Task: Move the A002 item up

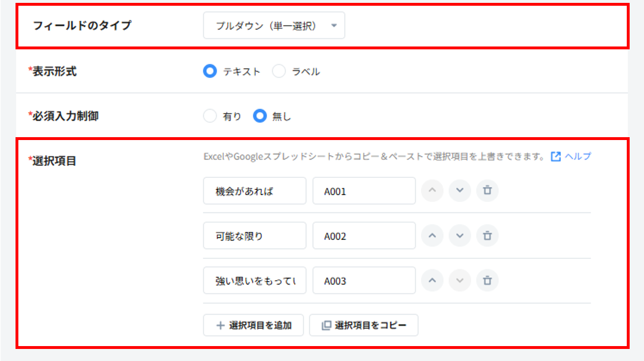Action: tap(433, 236)
